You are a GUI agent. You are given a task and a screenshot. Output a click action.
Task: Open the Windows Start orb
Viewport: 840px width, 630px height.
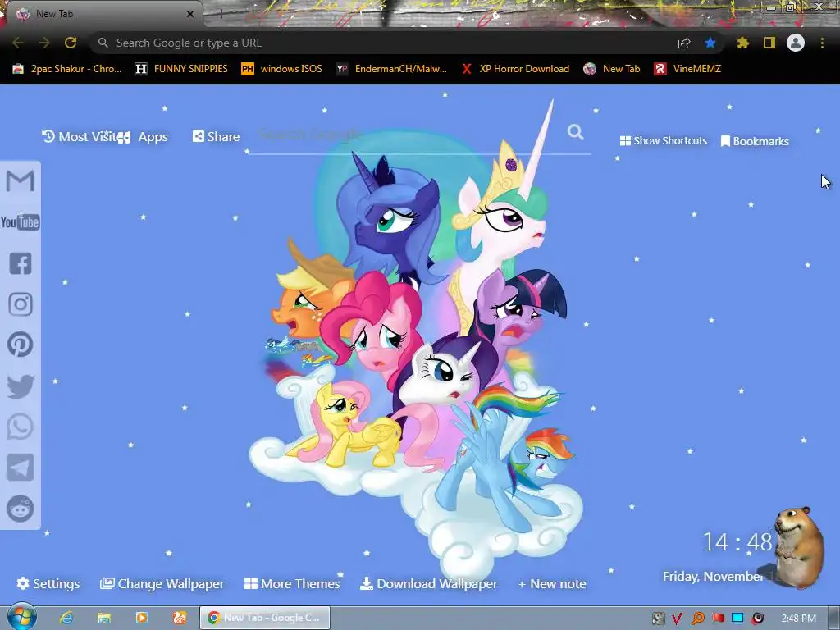[x=21, y=617]
